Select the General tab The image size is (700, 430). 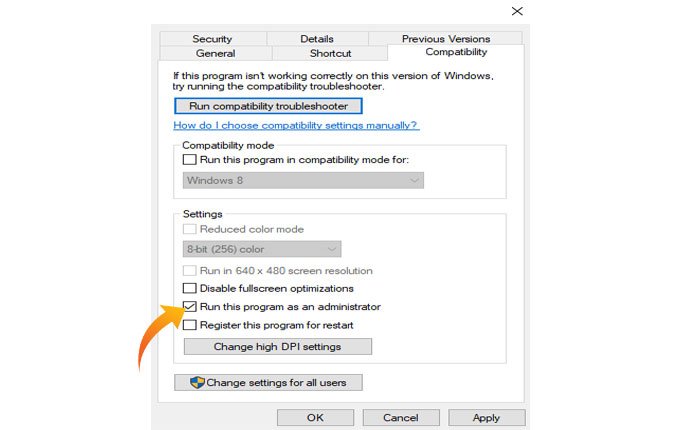tap(215, 53)
